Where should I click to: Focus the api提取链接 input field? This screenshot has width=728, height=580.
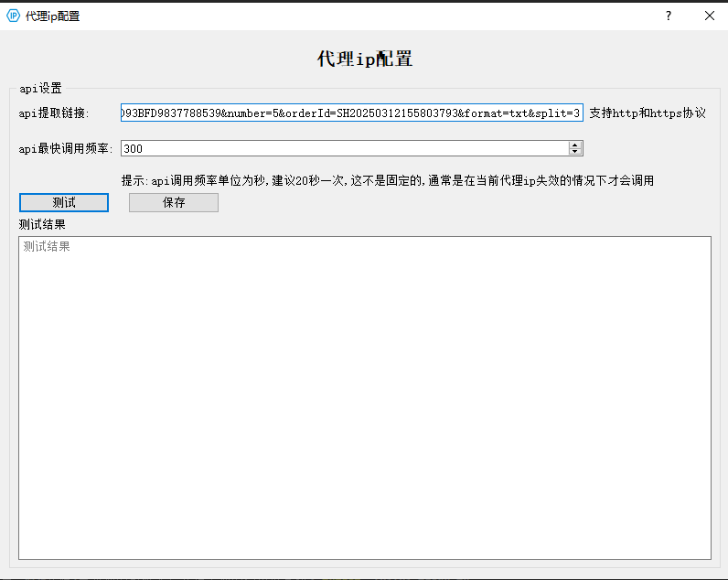351,113
